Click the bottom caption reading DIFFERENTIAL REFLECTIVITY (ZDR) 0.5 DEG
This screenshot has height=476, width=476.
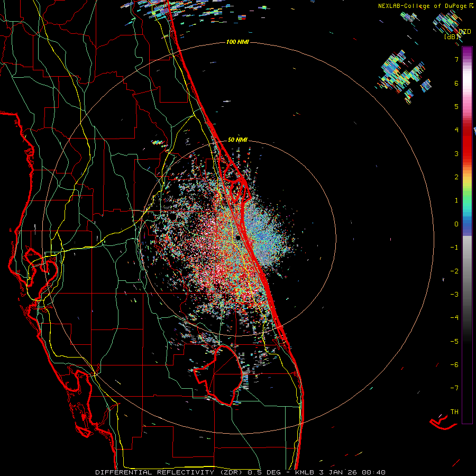pyautogui.click(x=188, y=472)
